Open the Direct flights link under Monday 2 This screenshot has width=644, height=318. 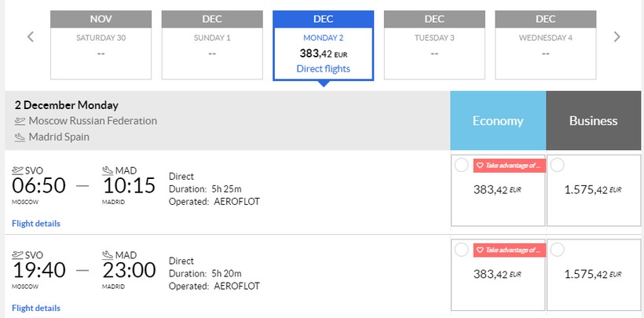point(324,69)
